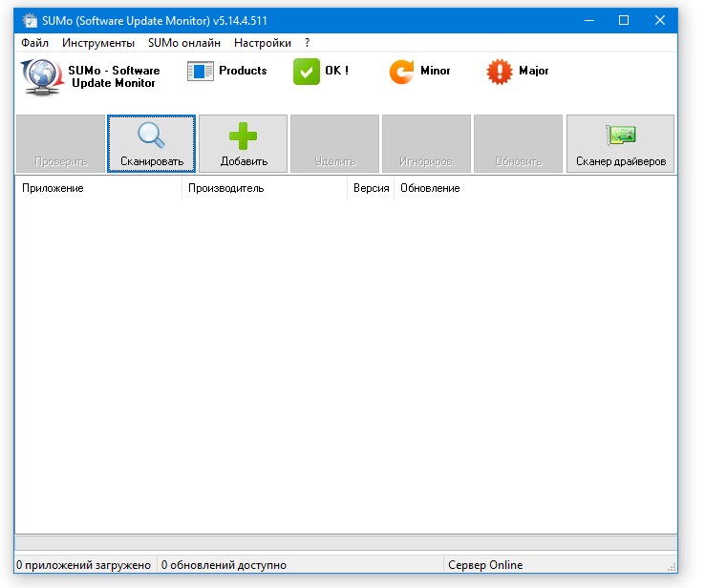Click the disabled Игнориров. button
Viewport: 705px width, 588px height.
click(x=427, y=144)
